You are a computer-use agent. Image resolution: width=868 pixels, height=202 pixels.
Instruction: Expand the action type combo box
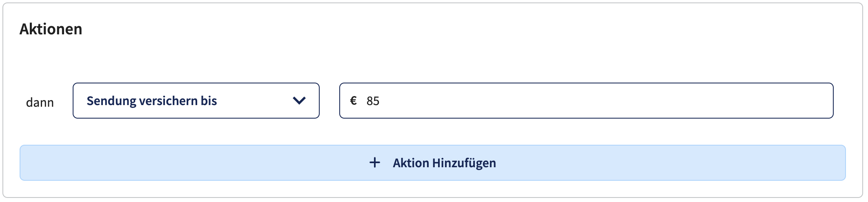[196, 101]
